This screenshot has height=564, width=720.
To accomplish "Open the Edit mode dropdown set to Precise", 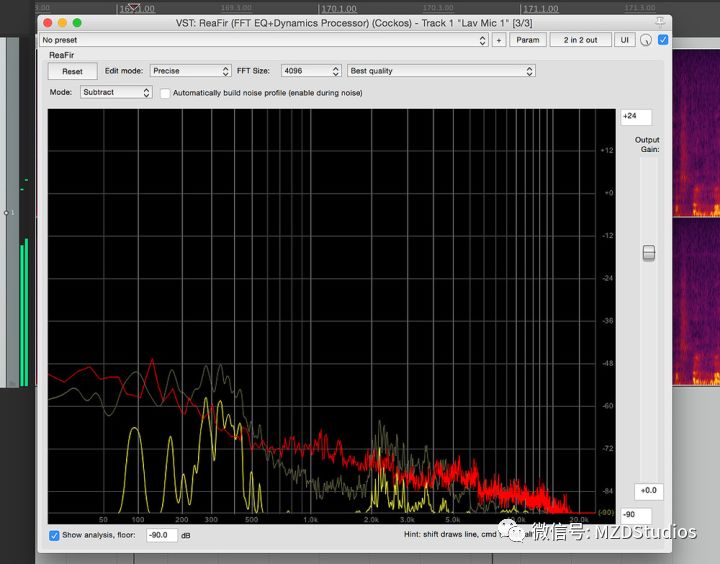I will 190,71.
